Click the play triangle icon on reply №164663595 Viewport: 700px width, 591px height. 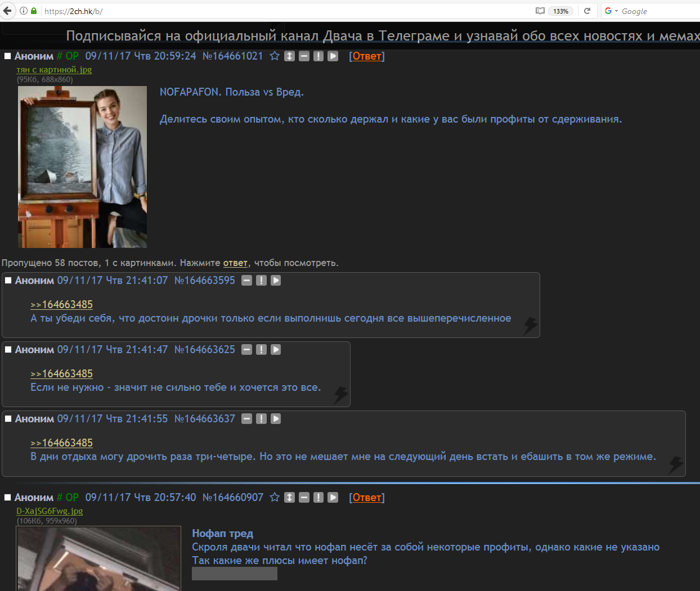coord(276,280)
